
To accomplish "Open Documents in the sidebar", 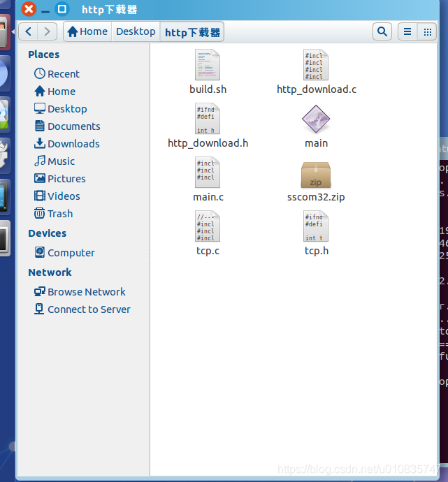I will click(x=67, y=126).
